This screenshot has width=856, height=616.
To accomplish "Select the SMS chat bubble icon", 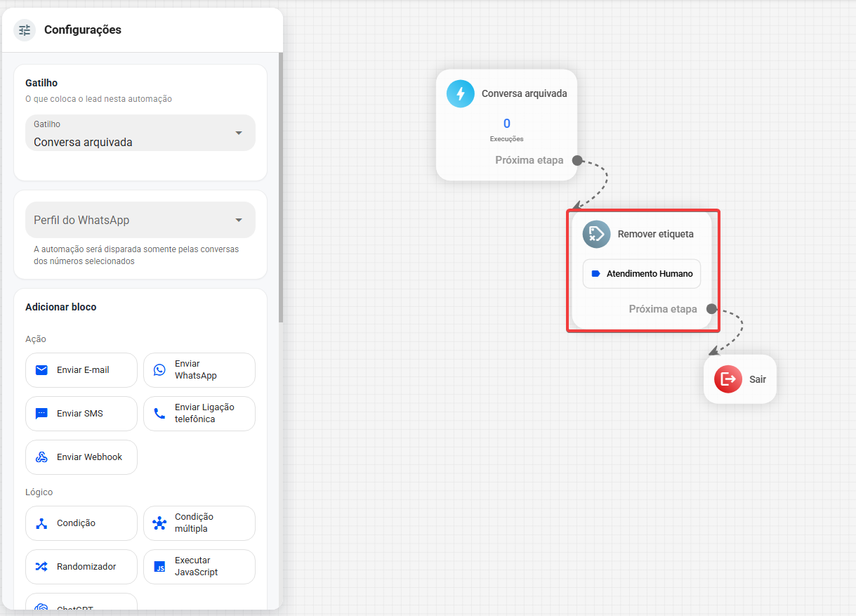I will tap(41, 414).
